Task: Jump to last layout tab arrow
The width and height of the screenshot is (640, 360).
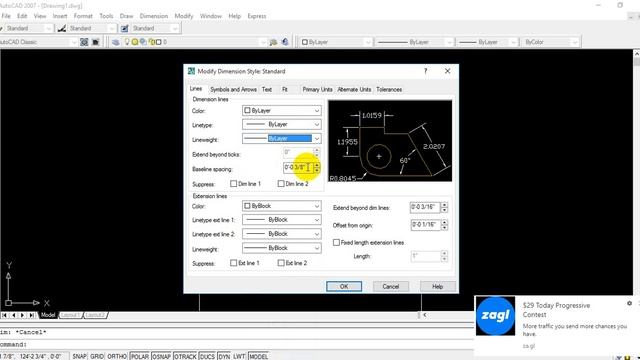Action: [x=31, y=315]
